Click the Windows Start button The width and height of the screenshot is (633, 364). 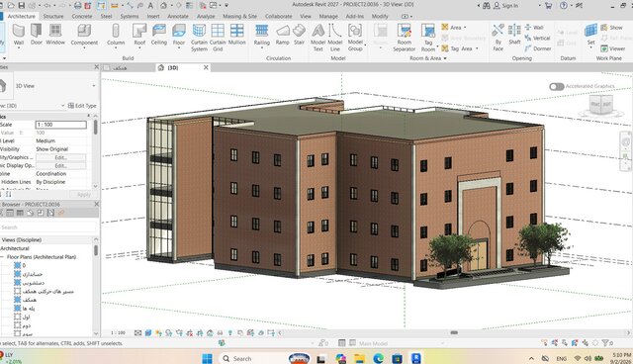(x=207, y=358)
